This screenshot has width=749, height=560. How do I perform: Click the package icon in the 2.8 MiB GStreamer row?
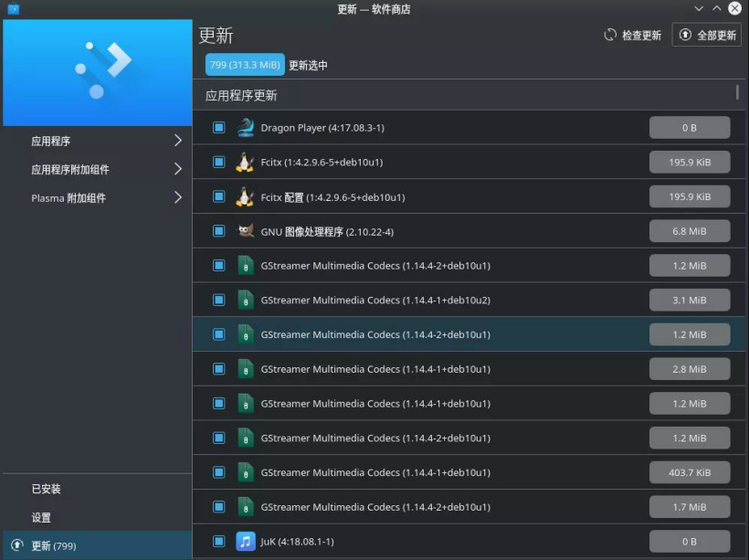(246, 369)
